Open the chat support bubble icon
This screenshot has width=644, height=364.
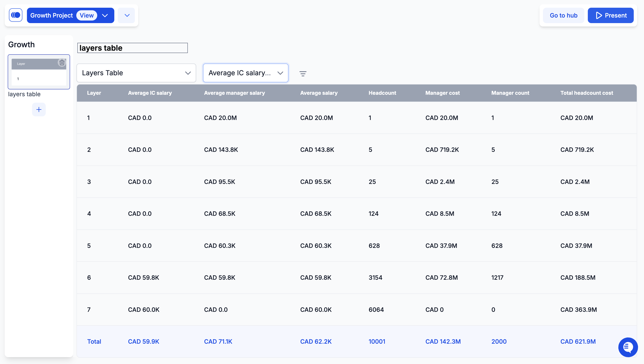628,347
